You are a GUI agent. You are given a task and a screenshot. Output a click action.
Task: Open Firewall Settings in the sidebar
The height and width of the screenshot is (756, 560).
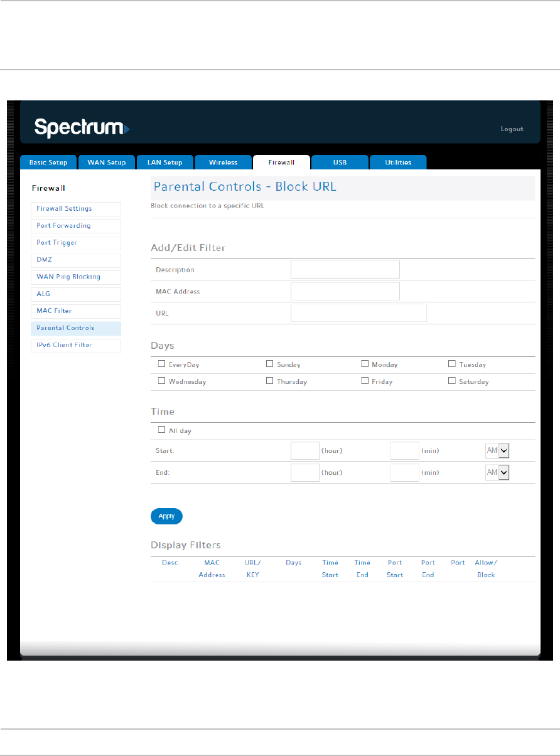pos(76,209)
